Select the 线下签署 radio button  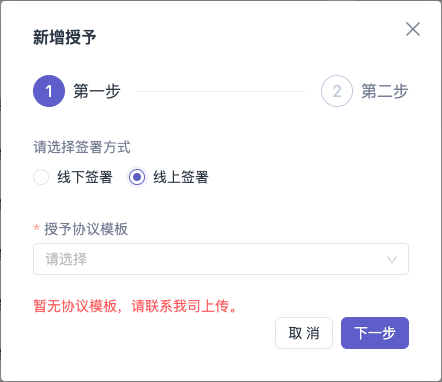41,177
